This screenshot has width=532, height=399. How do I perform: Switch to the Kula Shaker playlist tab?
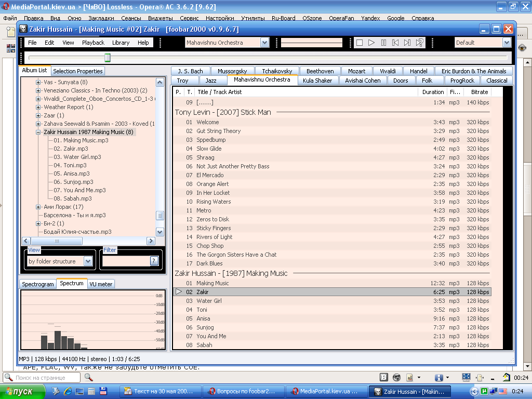317,81
